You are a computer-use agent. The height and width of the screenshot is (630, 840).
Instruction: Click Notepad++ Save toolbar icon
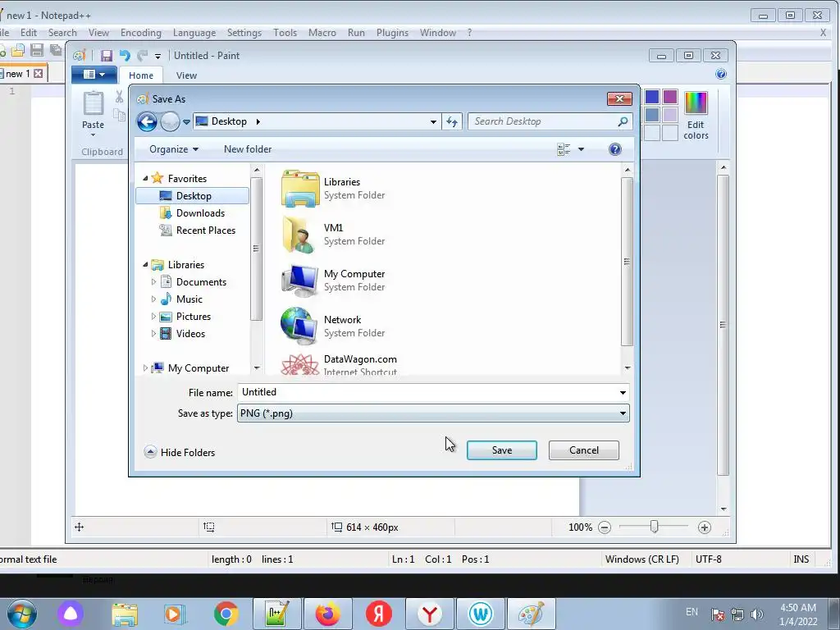(36, 50)
